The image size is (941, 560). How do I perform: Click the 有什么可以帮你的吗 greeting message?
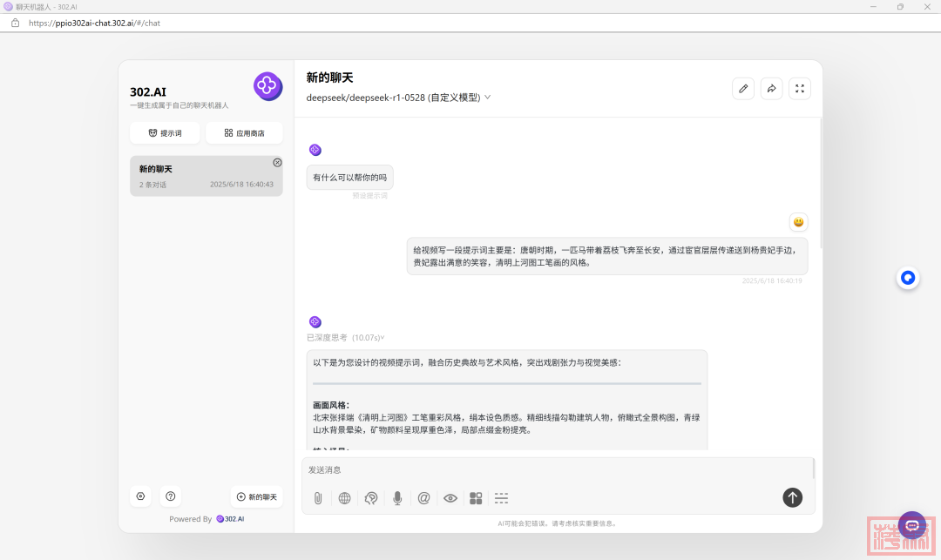350,178
